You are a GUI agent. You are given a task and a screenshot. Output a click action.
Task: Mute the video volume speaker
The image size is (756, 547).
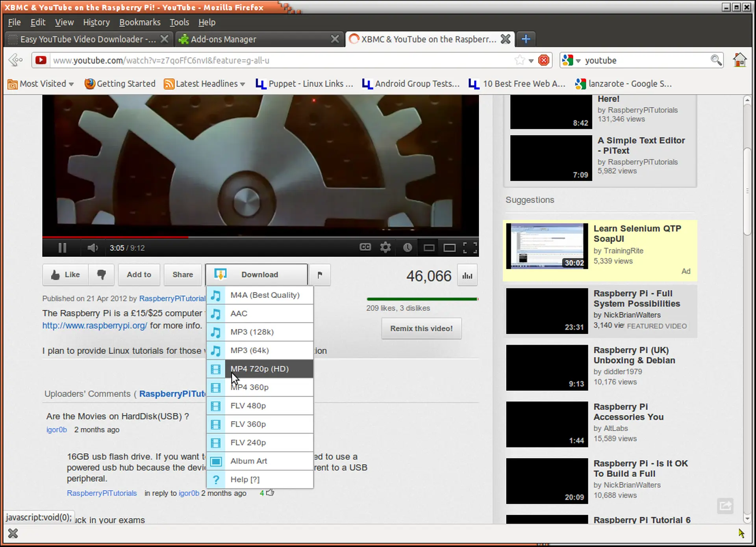coord(92,247)
